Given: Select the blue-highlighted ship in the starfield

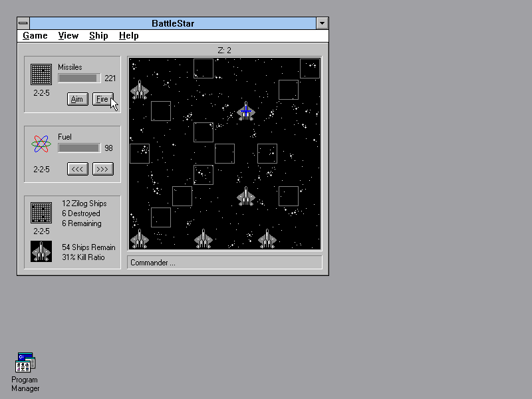Looking at the screenshot, I should coord(246,111).
